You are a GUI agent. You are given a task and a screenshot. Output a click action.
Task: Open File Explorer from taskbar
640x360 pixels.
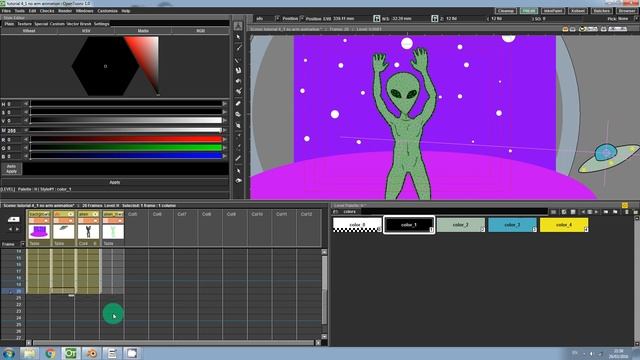point(29,353)
